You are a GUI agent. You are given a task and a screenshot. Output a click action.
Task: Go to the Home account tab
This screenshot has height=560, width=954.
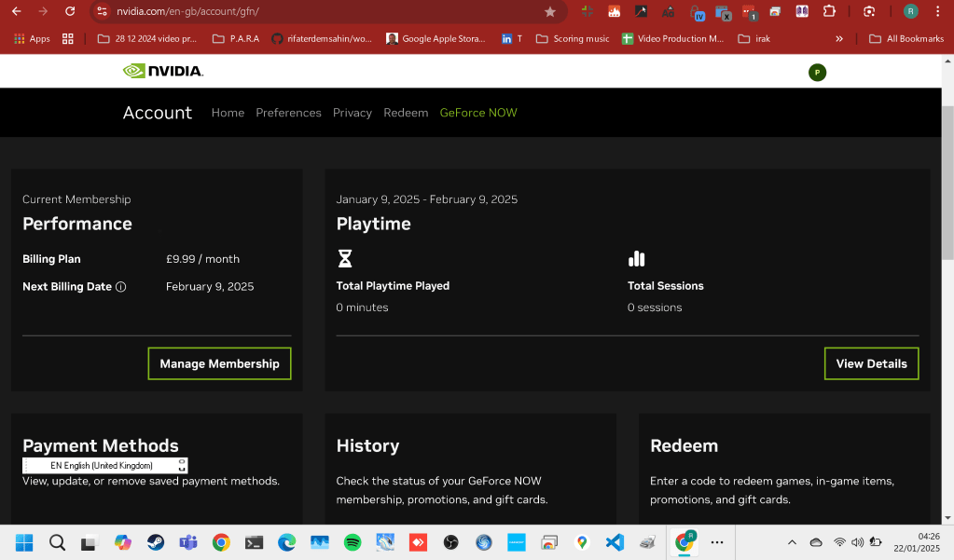228,113
